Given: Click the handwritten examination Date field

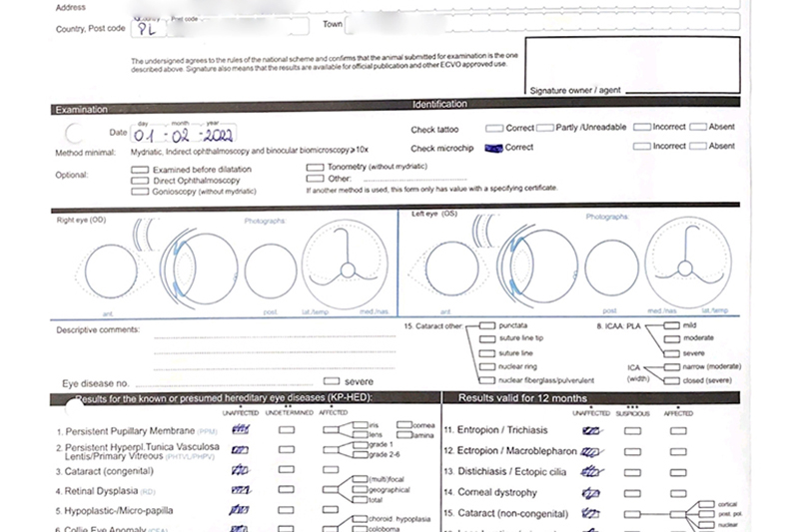Looking at the screenshot, I should click(x=184, y=135).
